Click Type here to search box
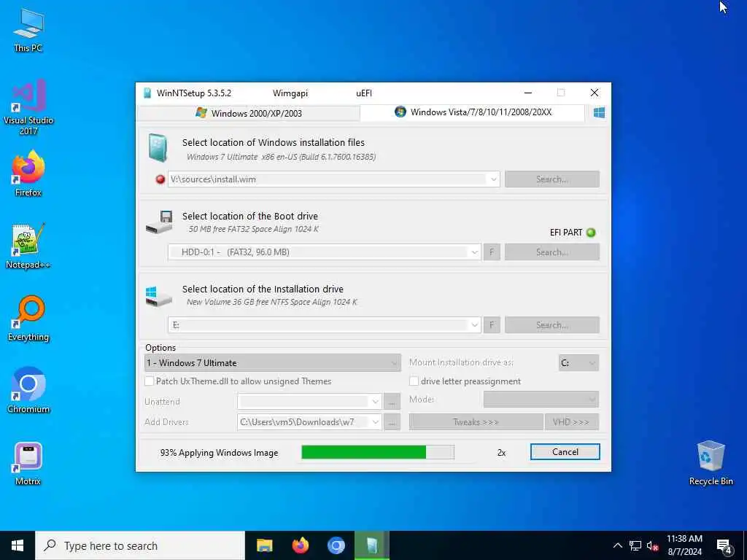The height and width of the screenshot is (560, 747). pos(140,545)
